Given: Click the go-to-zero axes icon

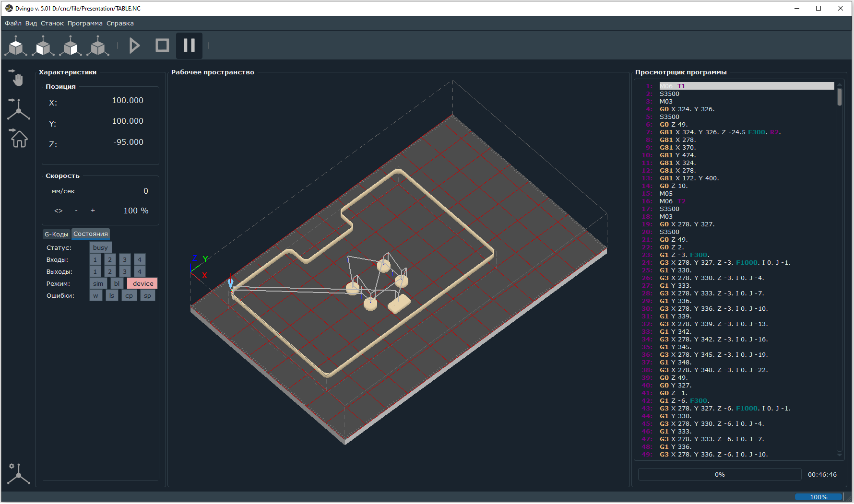Looking at the screenshot, I should pos(18,109).
